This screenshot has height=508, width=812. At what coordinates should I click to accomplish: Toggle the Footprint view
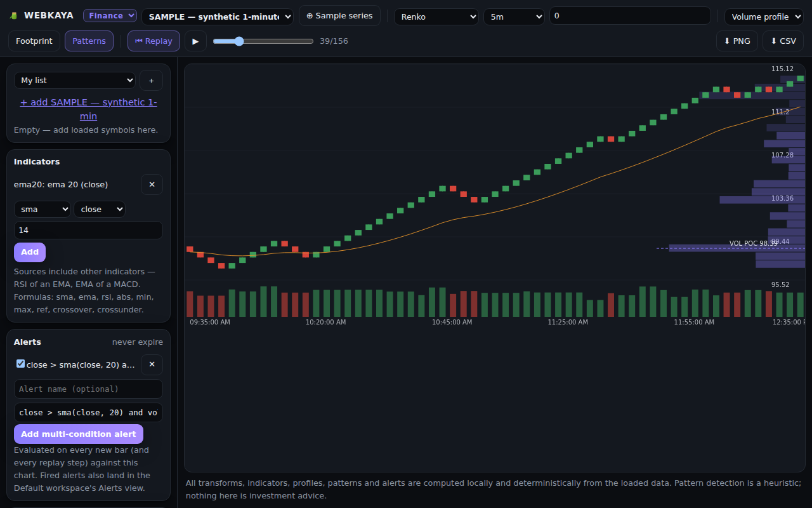pos(34,41)
